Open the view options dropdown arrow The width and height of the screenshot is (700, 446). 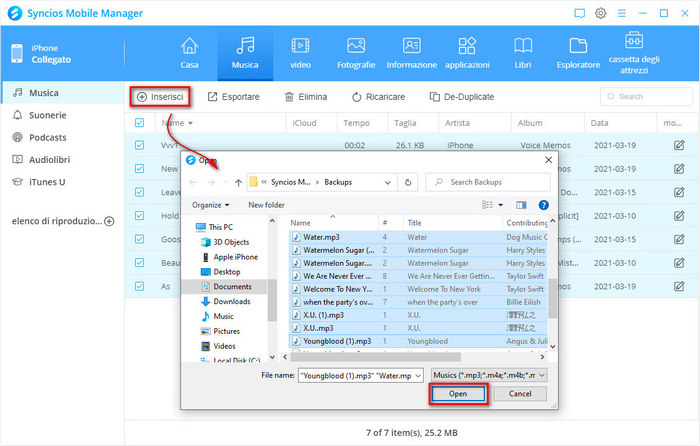coord(500,205)
